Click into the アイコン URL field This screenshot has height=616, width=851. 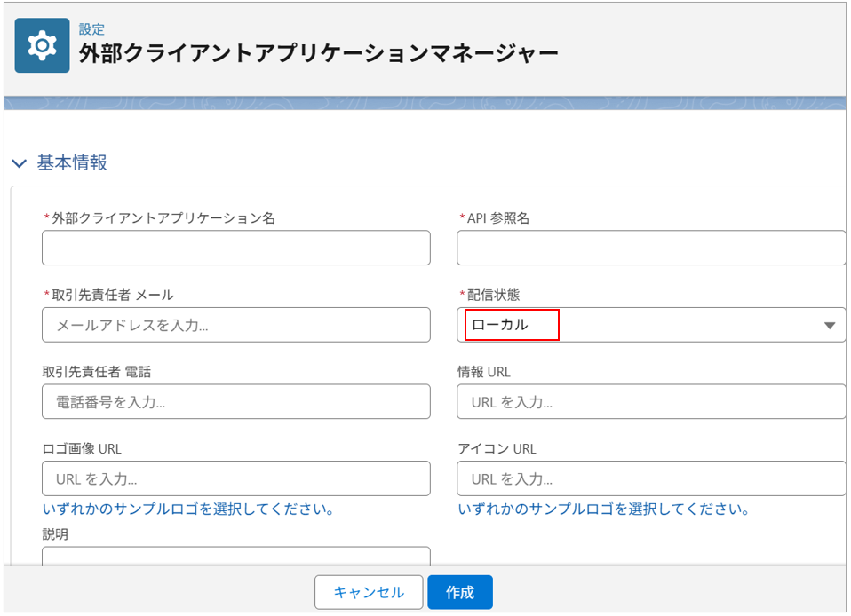click(650, 479)
